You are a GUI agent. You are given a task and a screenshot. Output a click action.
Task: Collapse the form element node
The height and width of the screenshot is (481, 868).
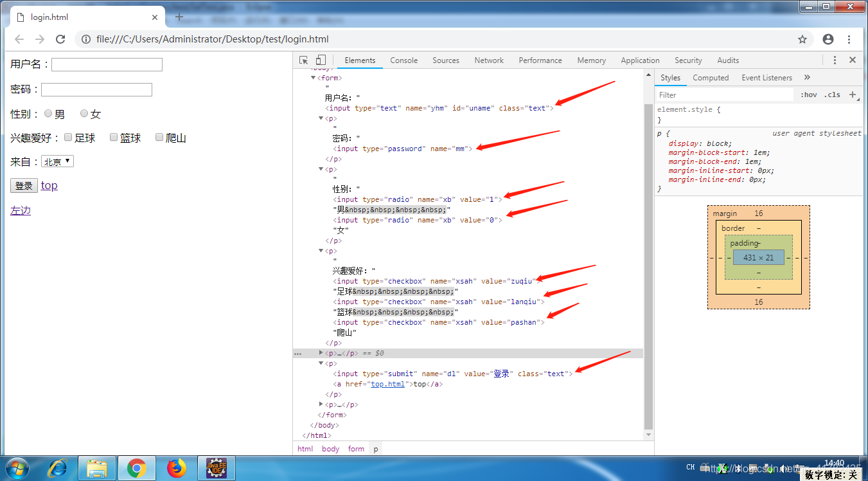click(x=314, y=78)
